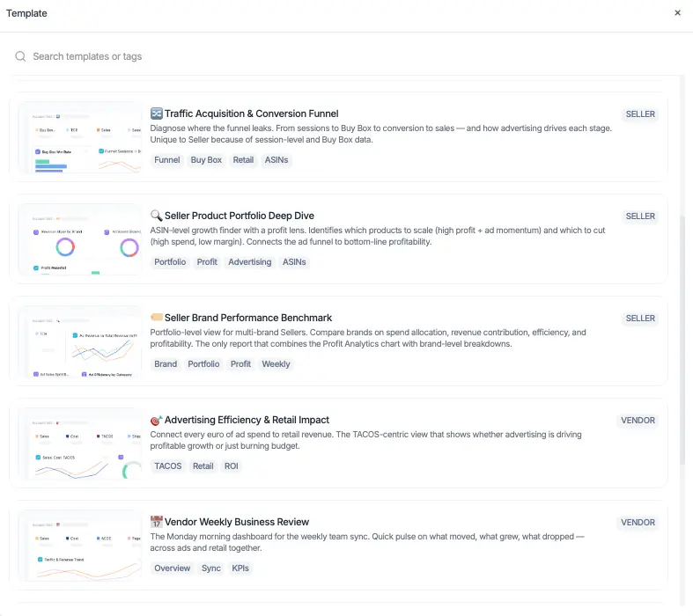This screenshot has width=693, height=616.
Task: Open Traffic Acquisition & Conversion Funnel preview thumbnail
Action: click(80, 137)
